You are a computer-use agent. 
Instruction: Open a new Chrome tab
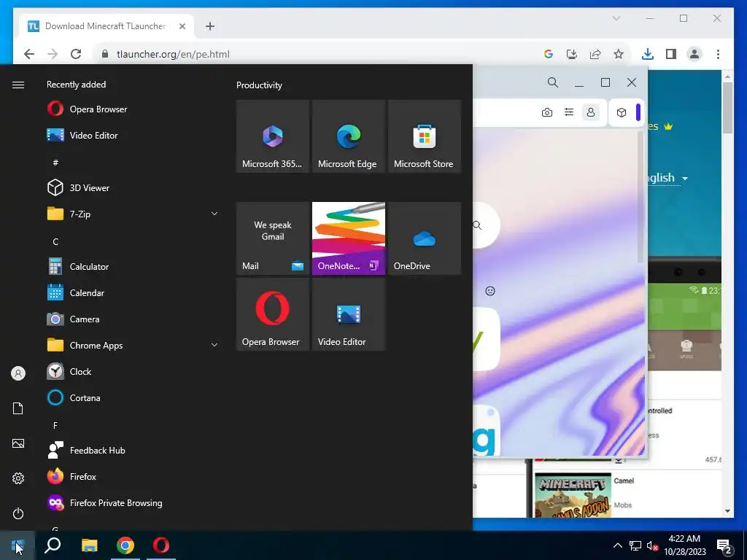210,26
